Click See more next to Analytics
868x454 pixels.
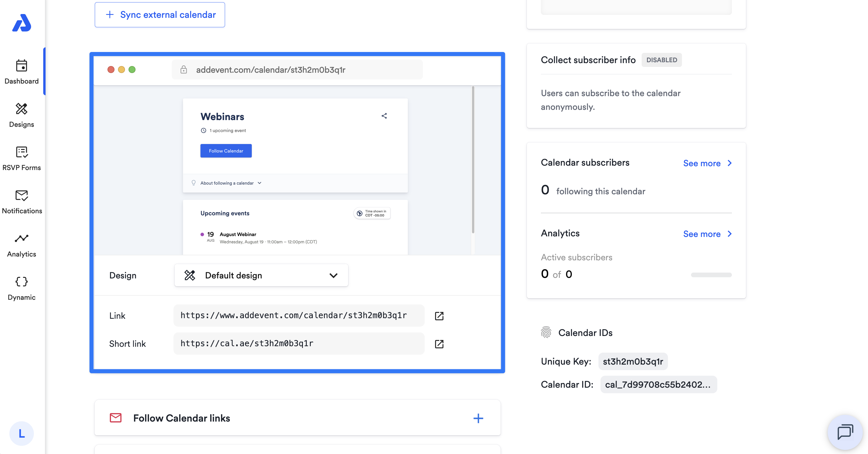click(x=707, y=234)
